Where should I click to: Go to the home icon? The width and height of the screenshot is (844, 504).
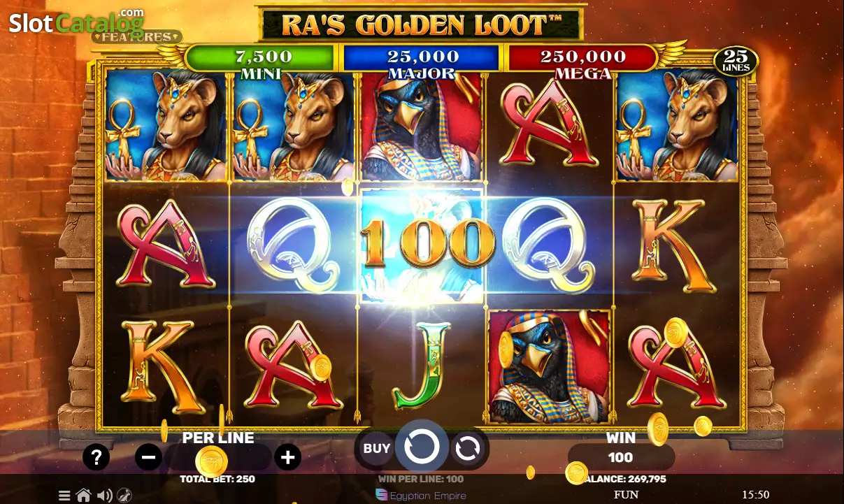tap(83, 496)
